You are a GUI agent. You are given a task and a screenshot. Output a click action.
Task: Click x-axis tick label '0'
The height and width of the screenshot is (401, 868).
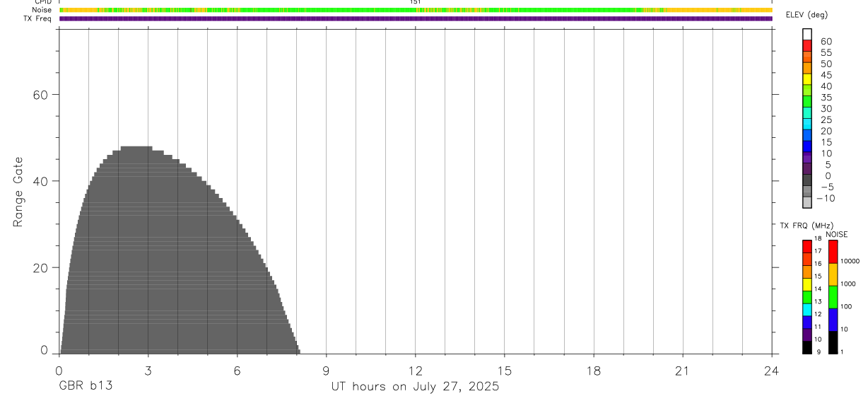tap(59, 371)
